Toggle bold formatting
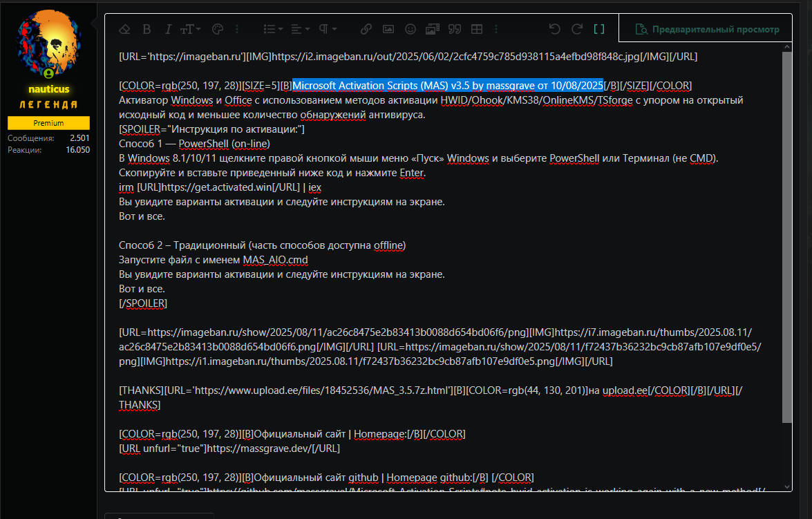 pos(147,30)
